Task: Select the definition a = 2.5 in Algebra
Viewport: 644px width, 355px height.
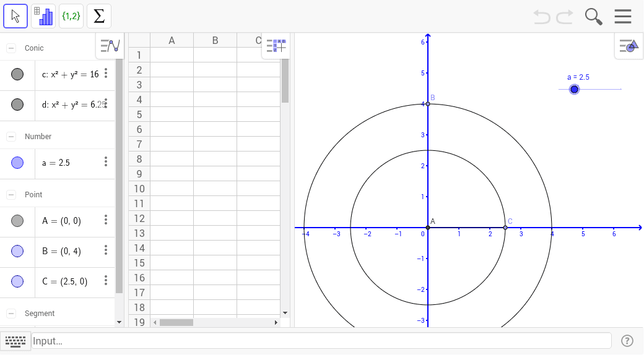Action: (x=56, y=163)
